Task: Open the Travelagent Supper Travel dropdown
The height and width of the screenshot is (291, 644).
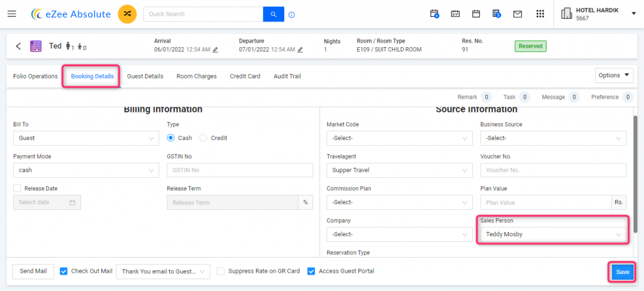Action: [x=399, y=170]
